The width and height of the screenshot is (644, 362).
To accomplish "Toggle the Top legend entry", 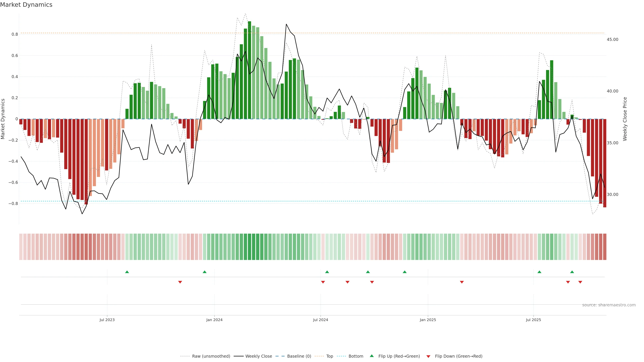I will 330,356.
